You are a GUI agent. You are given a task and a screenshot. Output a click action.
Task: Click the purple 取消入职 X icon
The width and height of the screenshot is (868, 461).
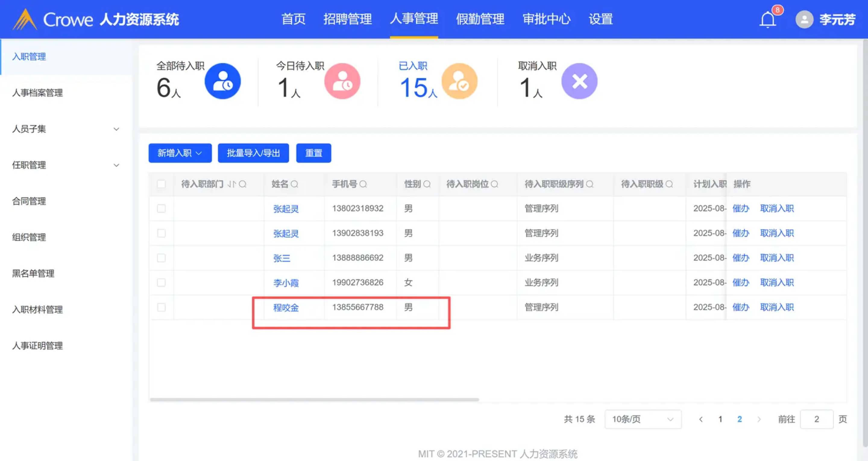[579, 81]
